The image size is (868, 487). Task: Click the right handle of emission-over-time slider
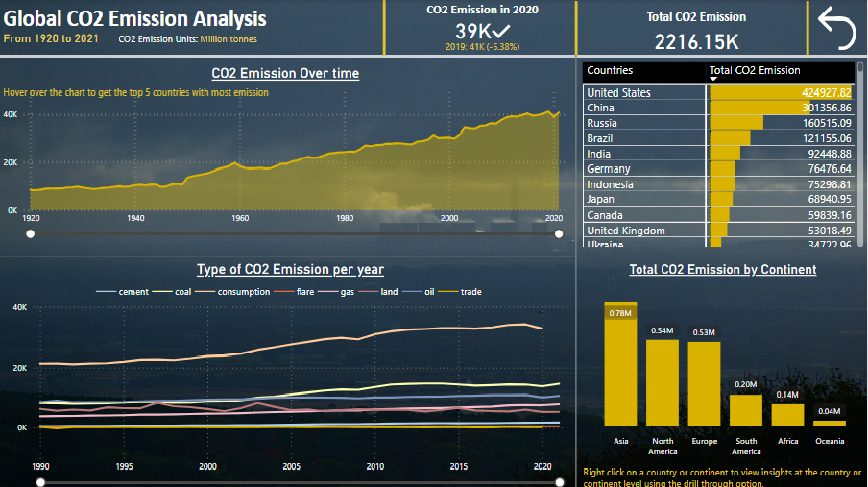tap(559, 233)
